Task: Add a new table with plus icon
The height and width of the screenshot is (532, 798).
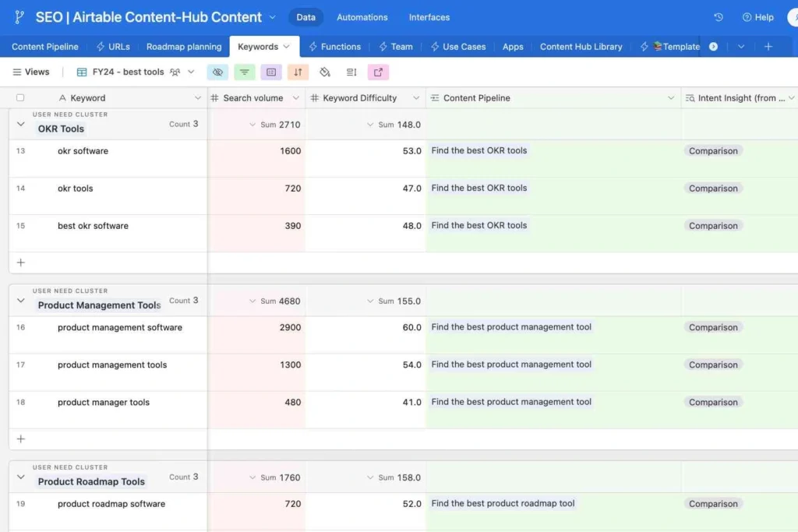Action: coord(768,47)
